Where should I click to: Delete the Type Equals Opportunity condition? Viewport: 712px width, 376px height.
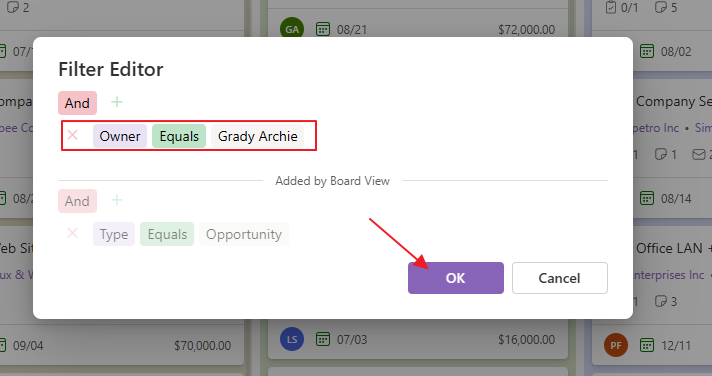(x=72, y=233)
